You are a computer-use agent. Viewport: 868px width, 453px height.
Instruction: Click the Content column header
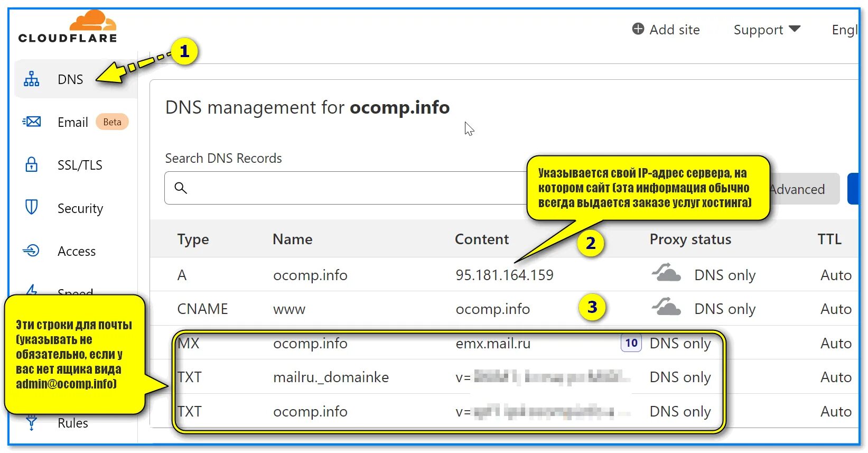pyautogui.click(x=482, y=239)
